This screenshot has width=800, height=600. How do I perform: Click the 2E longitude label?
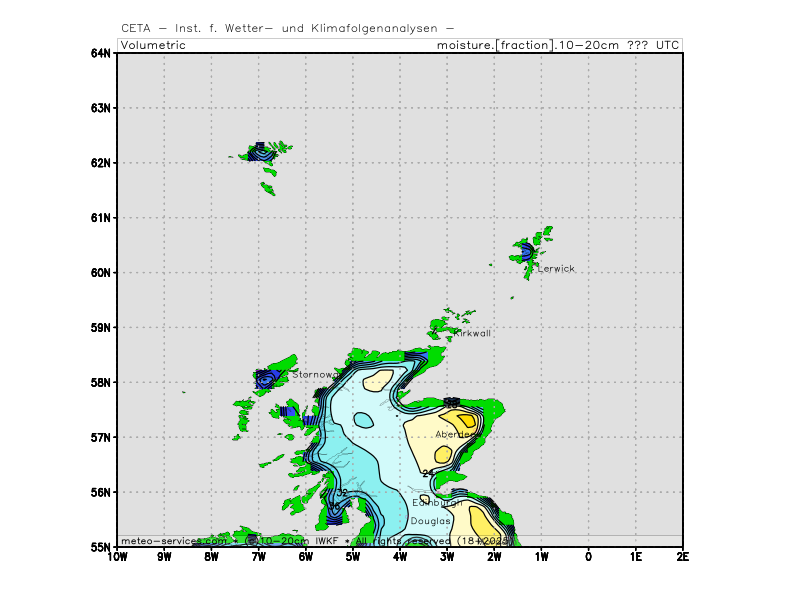[683, 557]
